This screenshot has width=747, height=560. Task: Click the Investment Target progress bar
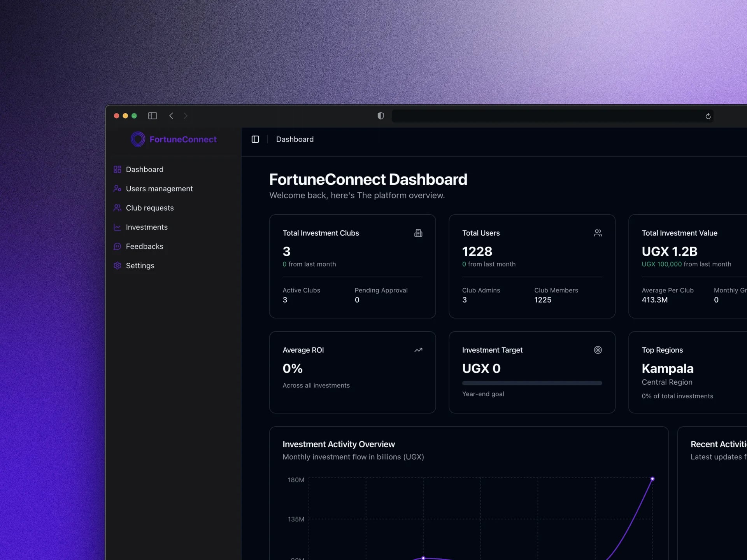pyautogui.click(x=531, y=383)
